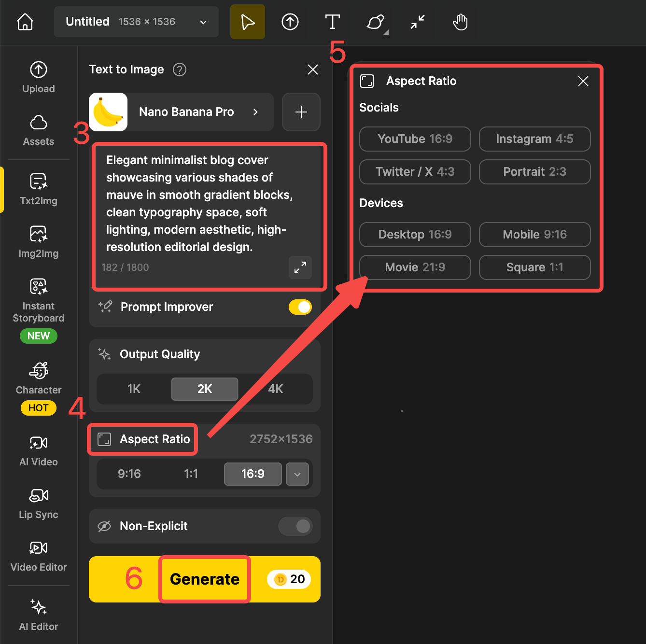Expand the Nano Banana Pro model selector
The height and width of the screenshot is (644, 646).
click(255, 112)
